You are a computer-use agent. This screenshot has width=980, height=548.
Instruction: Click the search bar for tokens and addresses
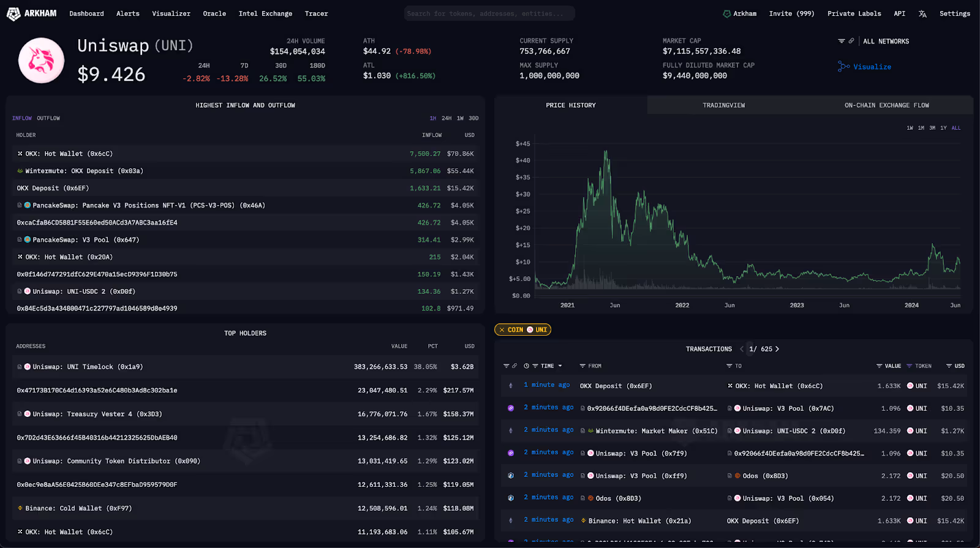489,13
